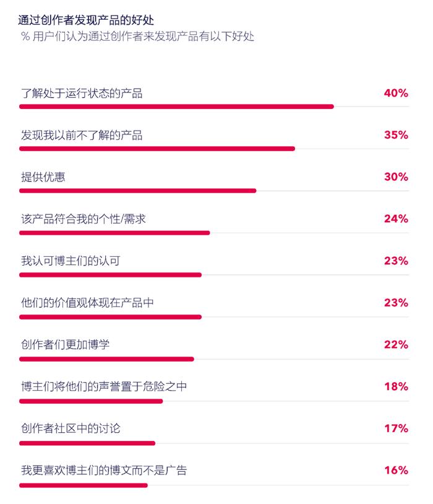Click the subtitle about 用户们认为通过创作者来发现产品

click(137, 37)
